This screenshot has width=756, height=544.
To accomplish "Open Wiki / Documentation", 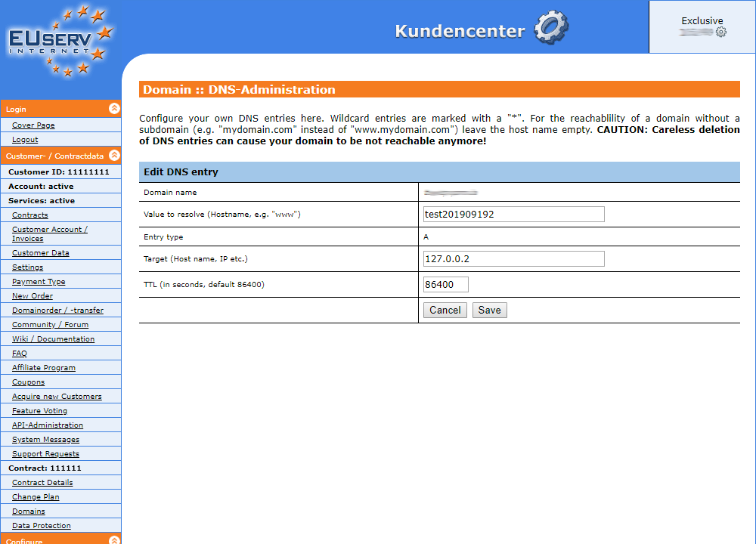I will [53, 339].
